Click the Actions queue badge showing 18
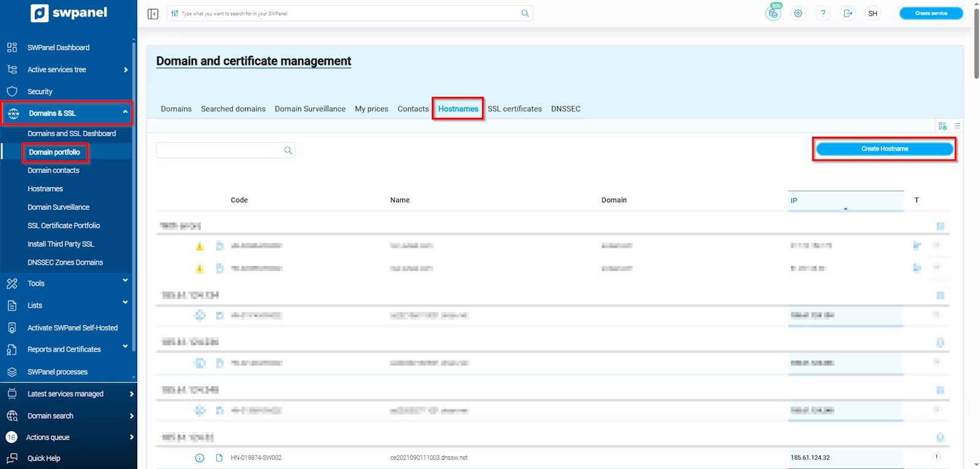This screenshot has height=469, width=980. 12,437
